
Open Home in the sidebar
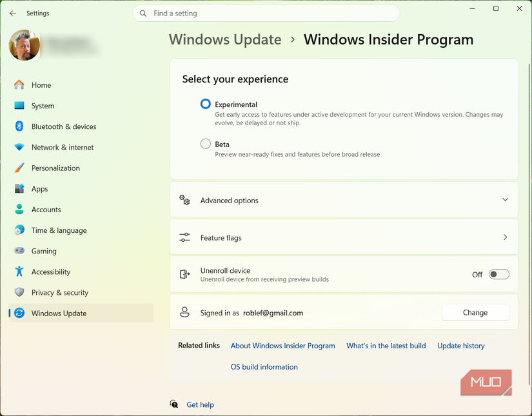click(81, 85)
